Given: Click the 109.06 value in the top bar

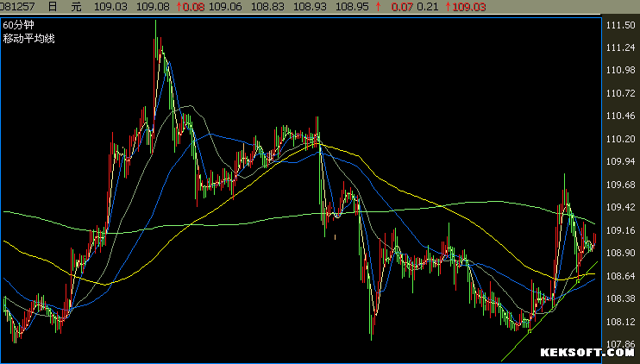Looking at the screenshot, I should [x=225, y=7].
